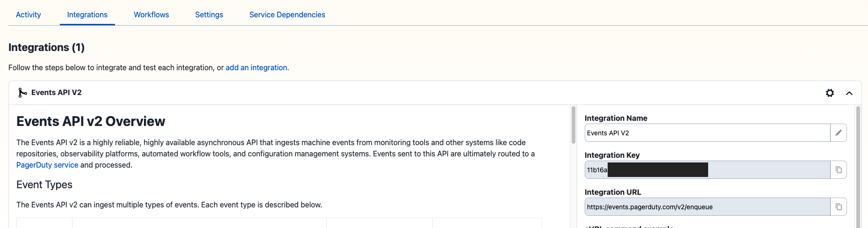Click the integration details panel scrollbar

coord(858,164)
